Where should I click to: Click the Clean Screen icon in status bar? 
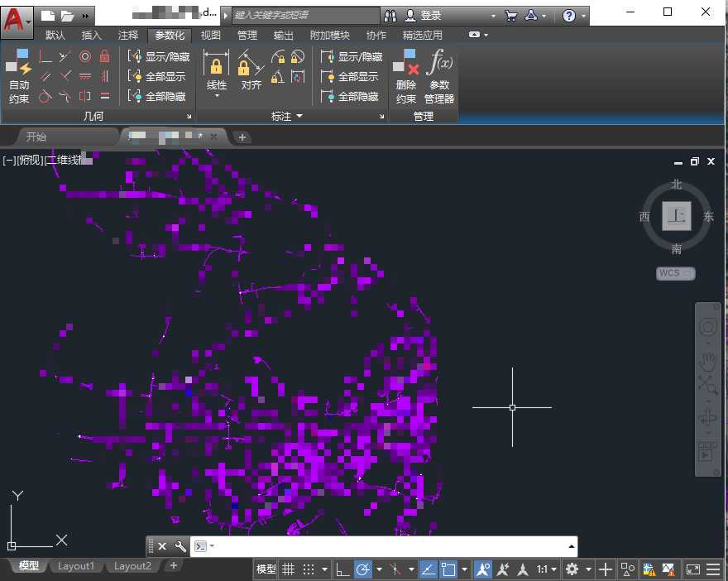coord(693,569)
